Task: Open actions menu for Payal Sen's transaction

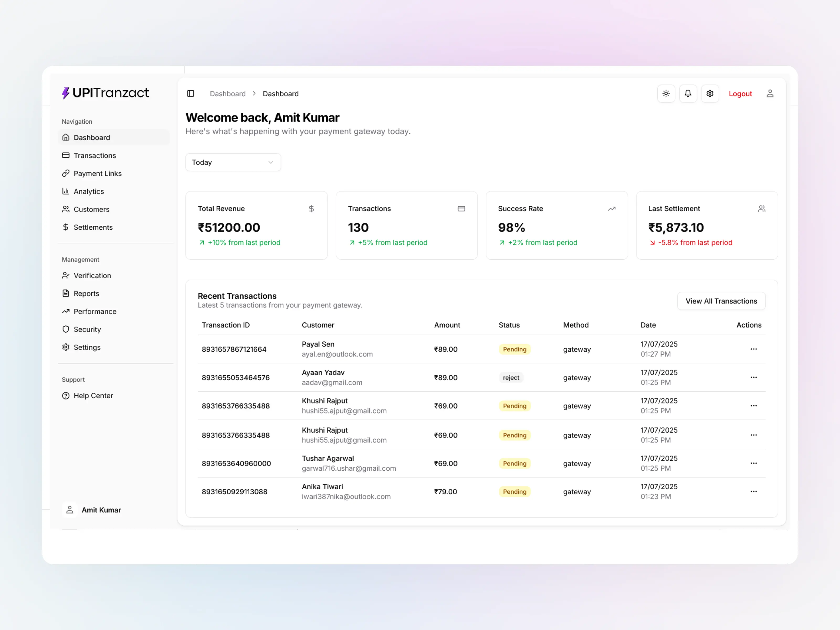Action: pyautogui.click(x=754, y=349)
